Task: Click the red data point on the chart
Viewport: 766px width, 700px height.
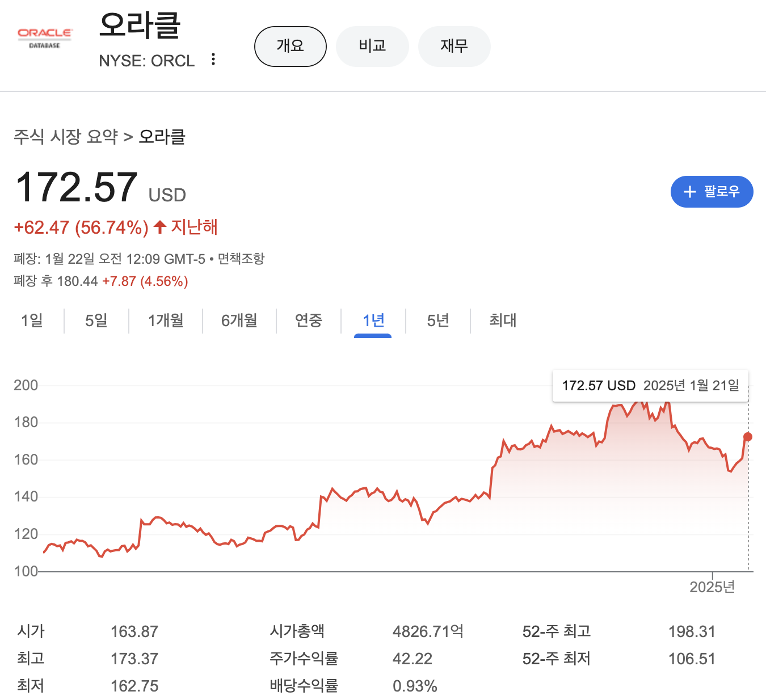Action: (x=748, y=437)
